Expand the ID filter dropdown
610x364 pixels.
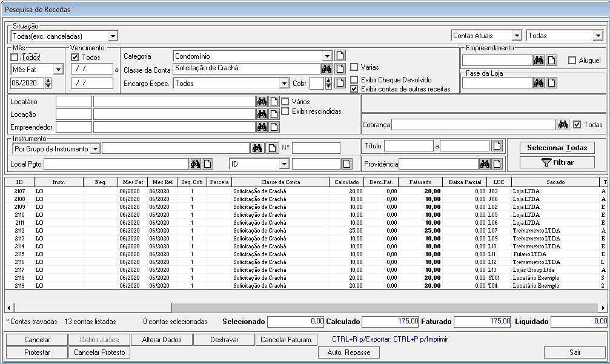coord(284,164)
